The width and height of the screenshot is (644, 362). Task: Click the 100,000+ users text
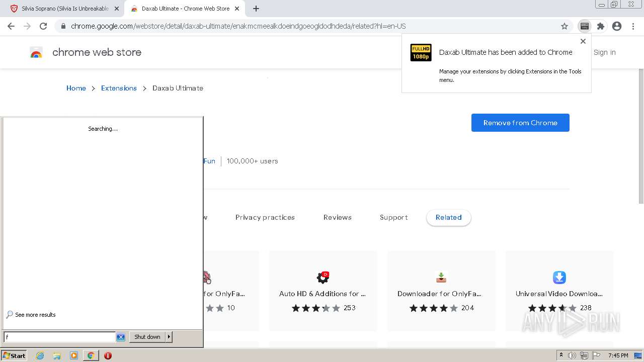click(x=252, y=161)
